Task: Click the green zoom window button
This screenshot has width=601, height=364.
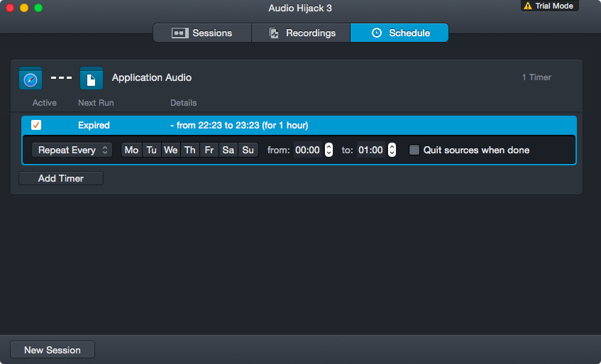Action: (x=38, y=8)
